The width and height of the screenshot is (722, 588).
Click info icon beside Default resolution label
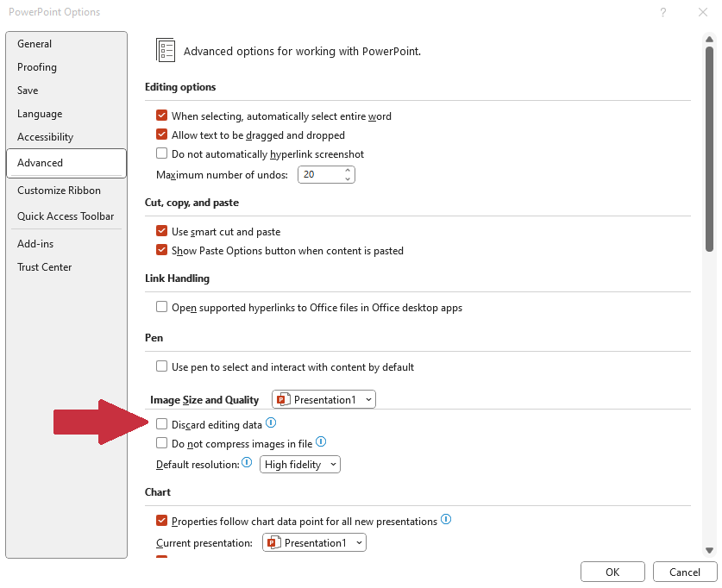tap(247, 464)
